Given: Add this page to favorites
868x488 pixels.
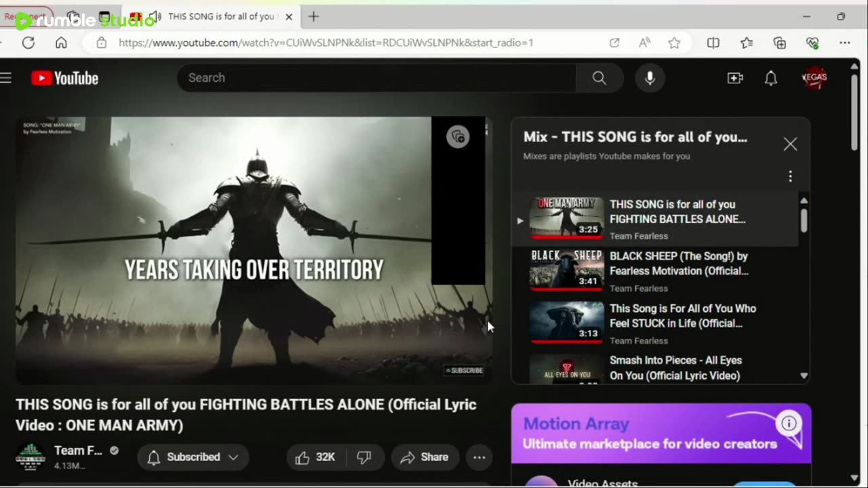Looking at the screenshot, I should [674, 43].
